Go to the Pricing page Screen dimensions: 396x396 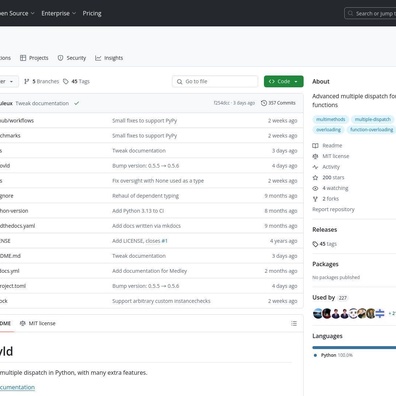(x=92, y=13)
